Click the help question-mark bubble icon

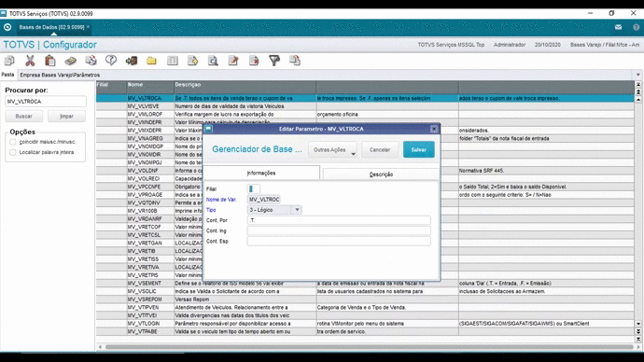tap(111, 61)
